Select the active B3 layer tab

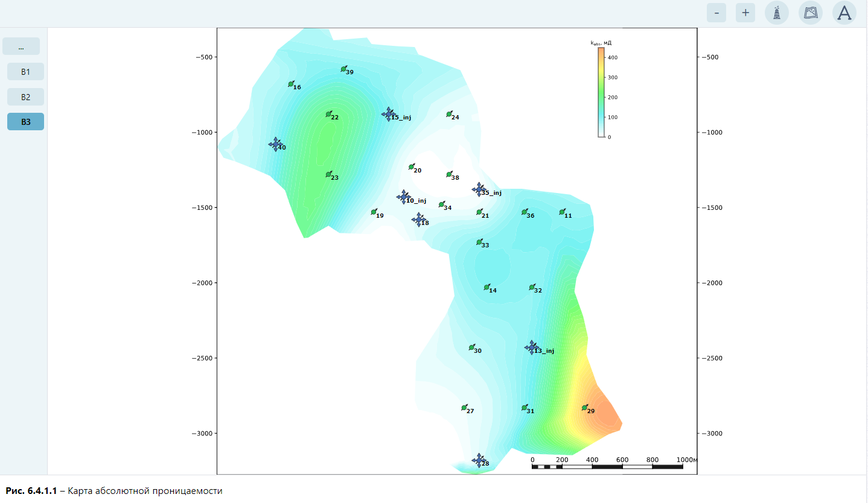click(25, 121)
